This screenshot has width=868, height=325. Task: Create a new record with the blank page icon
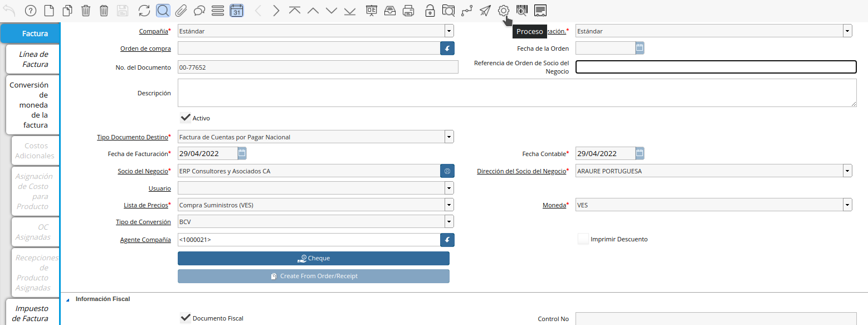[x=49, y=11]
